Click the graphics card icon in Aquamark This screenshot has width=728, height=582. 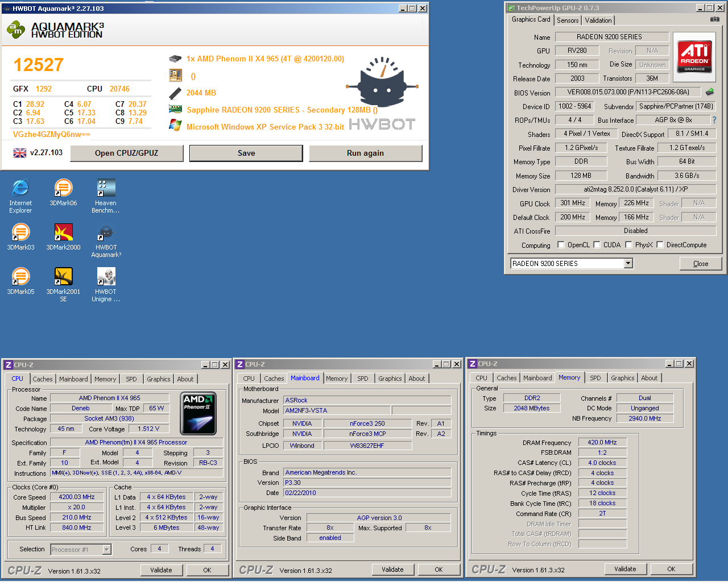(175, 109)
